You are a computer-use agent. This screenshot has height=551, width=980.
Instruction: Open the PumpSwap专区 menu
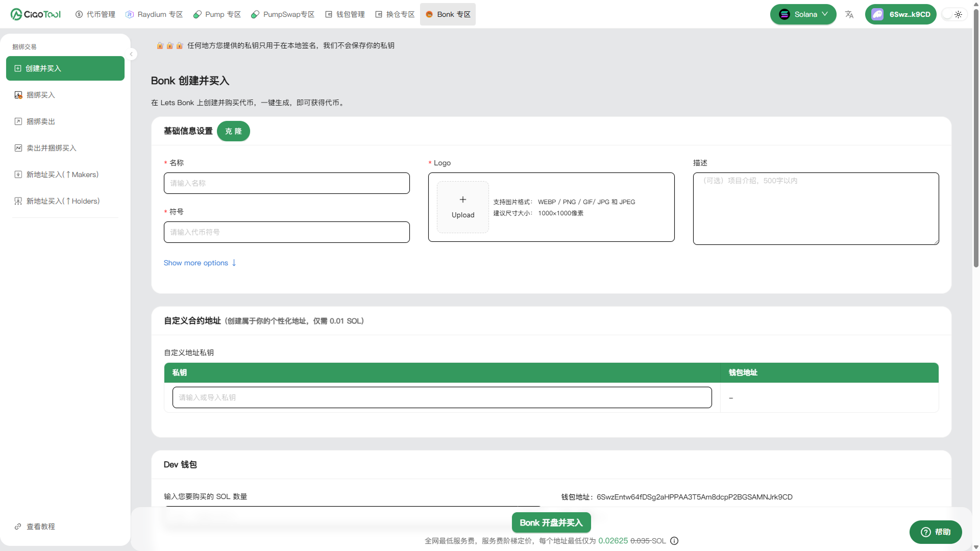click(x=283, y=14)
